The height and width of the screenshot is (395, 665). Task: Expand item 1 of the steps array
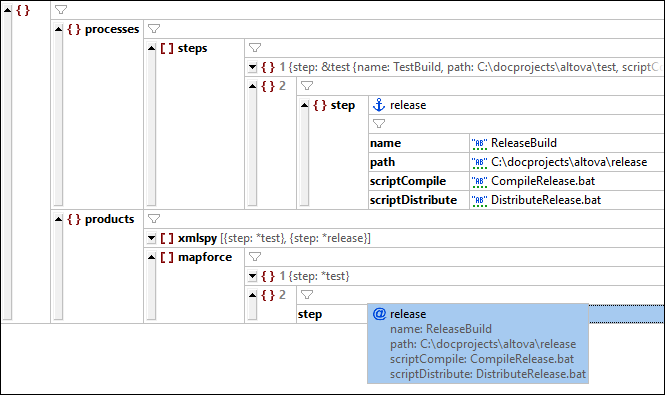252,67
